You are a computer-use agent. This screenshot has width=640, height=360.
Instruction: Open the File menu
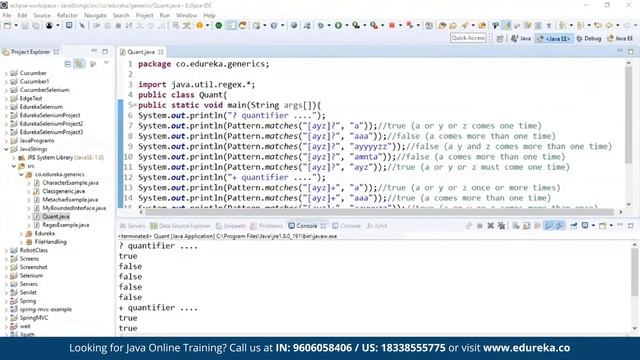coord(7,15)
